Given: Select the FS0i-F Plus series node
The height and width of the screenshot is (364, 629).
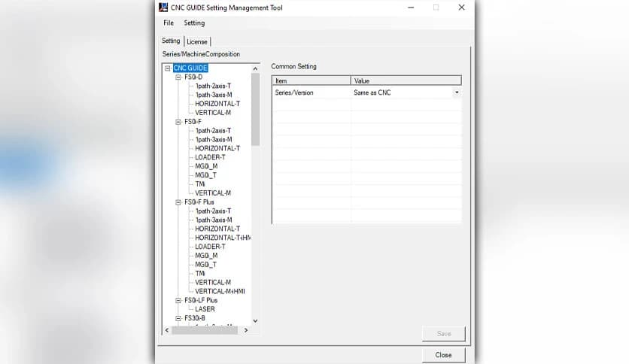Looking at the screenshot, I should [199, 202].
